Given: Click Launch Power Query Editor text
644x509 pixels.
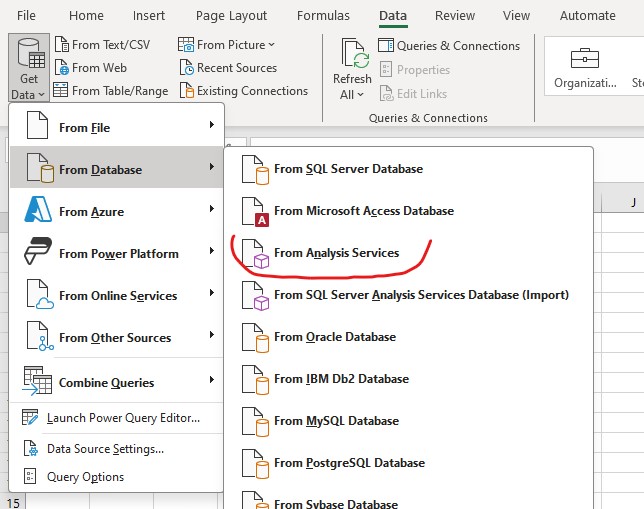Looking at the screenshot, I should coord(123,418).
